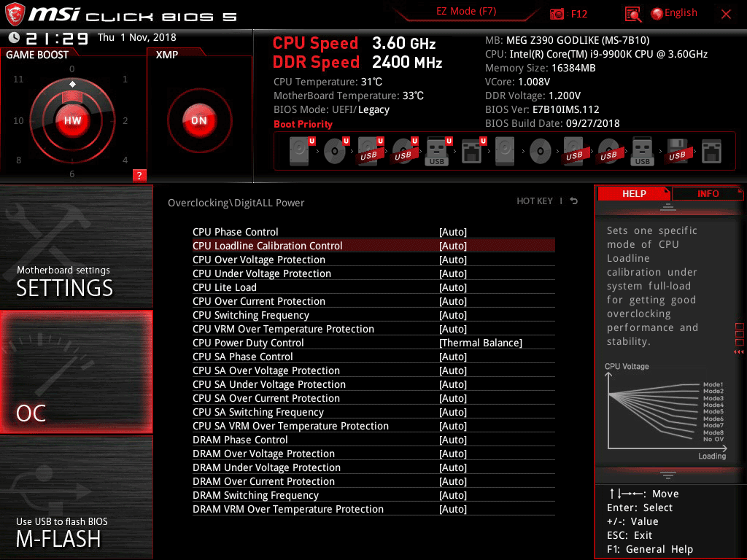Click the help panel bottom grip handle
This screenshot has width=747, height=560.
pyautogui.click(x=668, y=475)
